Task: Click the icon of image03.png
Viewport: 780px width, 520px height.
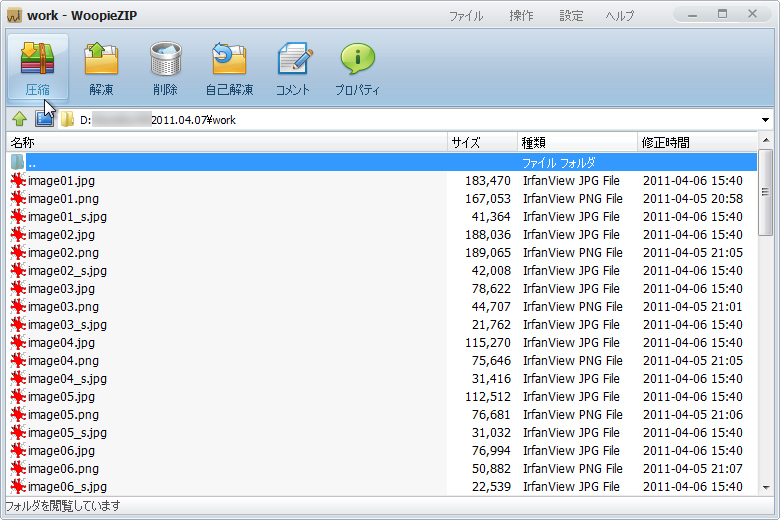Action: point(18,307)
